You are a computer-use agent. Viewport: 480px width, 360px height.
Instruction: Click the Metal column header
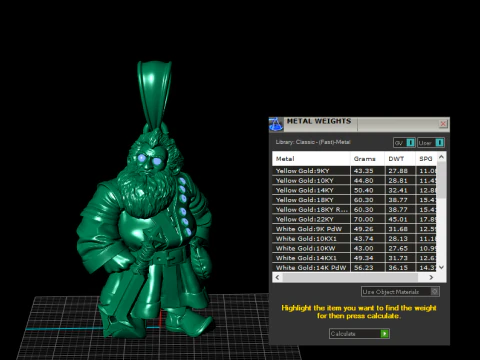click(x=311, y=159)
